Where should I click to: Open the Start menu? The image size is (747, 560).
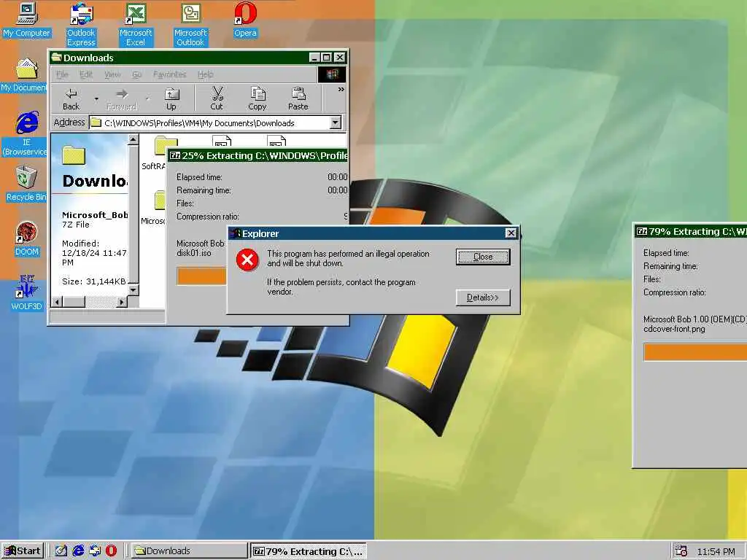(23, 551)
